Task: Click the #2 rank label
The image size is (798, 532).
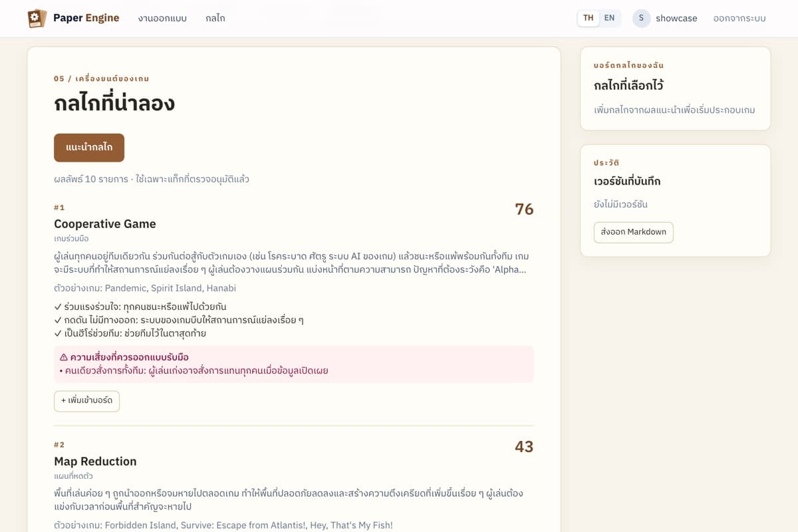Action: pyautogui.click(x=59, y=445)
